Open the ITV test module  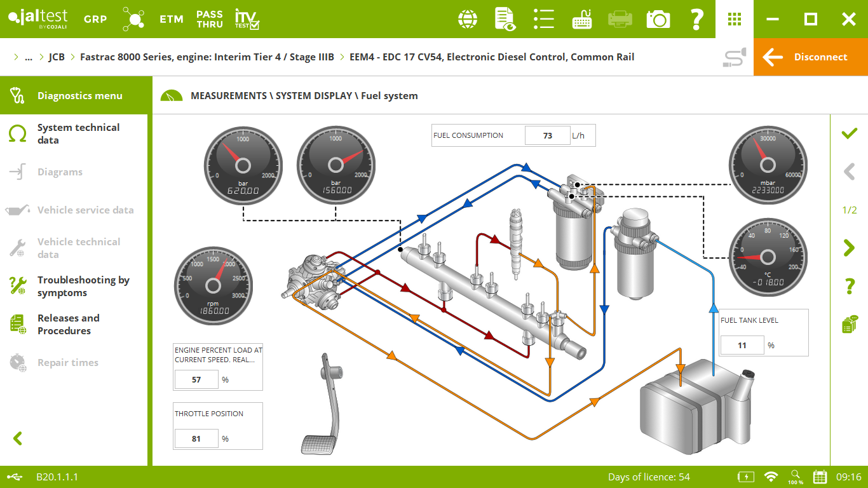tap(247, 19)
